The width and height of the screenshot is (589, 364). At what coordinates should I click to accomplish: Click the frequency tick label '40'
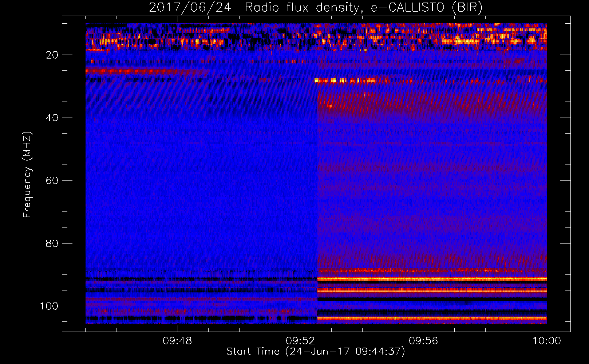[x=52, y=118]
